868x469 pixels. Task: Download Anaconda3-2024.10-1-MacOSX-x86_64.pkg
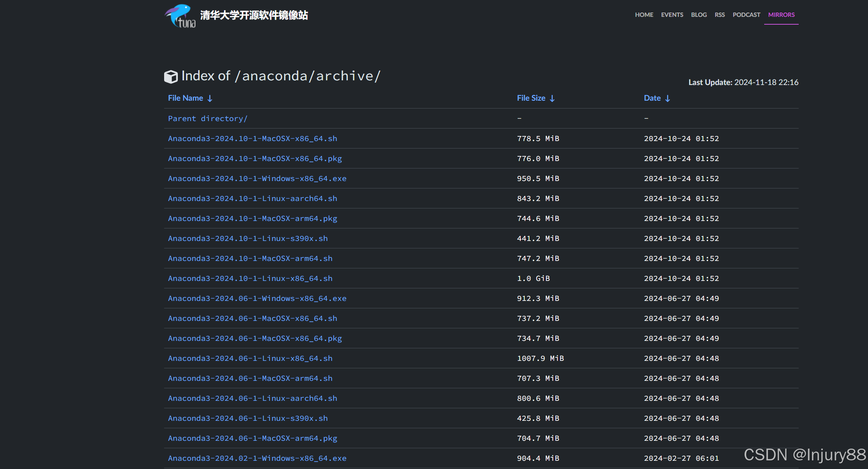[x=255, y=159]
